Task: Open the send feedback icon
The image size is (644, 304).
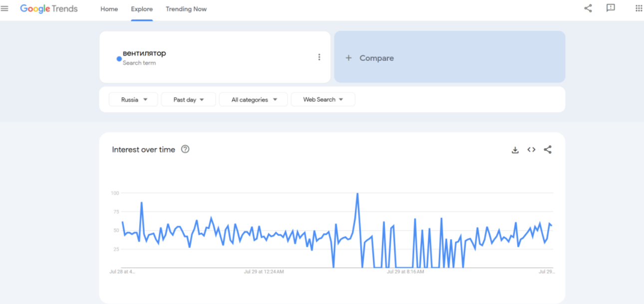Action: point(611,8)
